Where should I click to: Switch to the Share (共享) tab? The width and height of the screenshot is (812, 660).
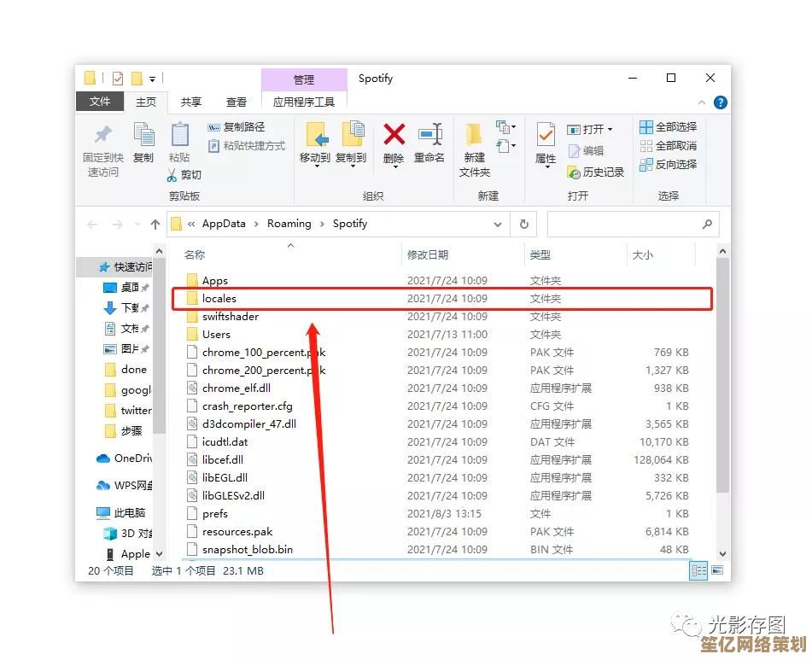191,102
